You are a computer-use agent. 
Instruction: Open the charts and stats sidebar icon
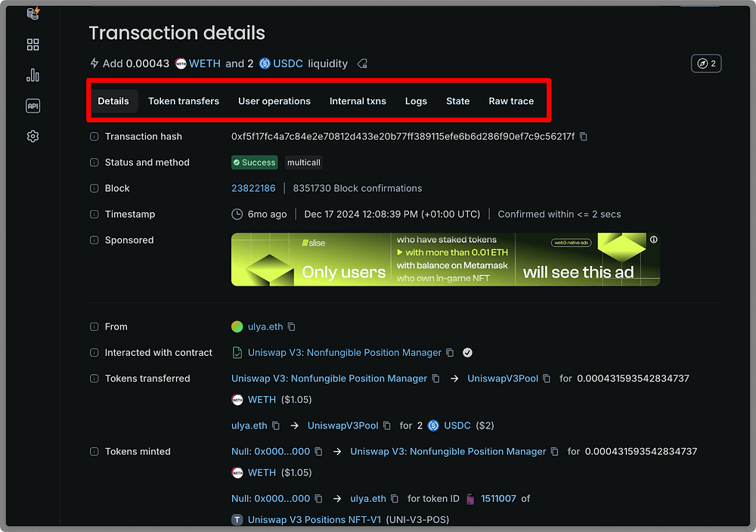33,75
